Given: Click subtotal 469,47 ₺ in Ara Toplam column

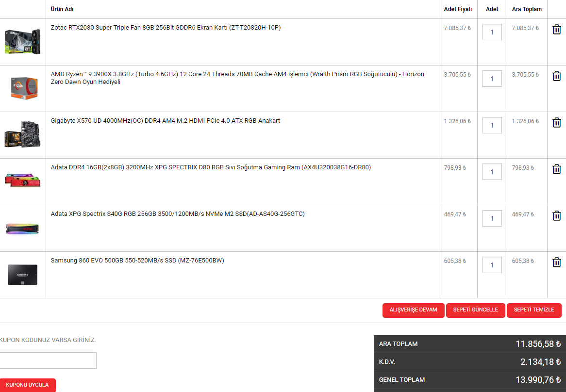Looking at the screenshot, I should tap(523, 214).
